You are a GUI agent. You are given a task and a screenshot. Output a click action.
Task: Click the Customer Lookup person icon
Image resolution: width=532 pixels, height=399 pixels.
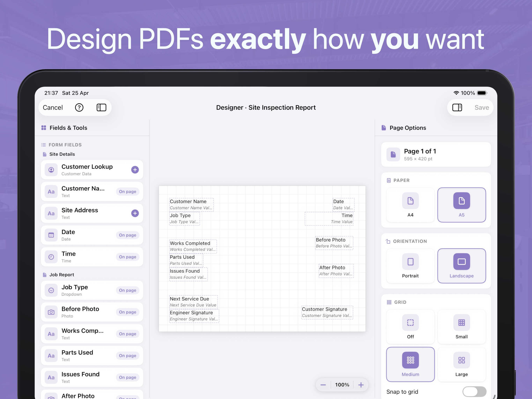(x=51, y=170)
